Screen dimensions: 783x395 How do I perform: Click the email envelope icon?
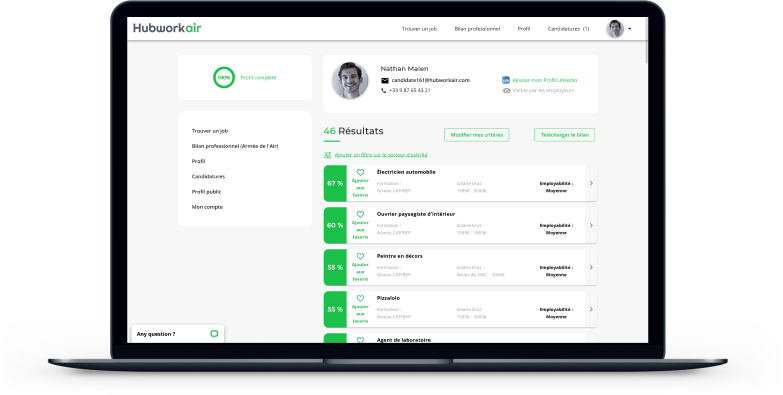coord(385,80)
